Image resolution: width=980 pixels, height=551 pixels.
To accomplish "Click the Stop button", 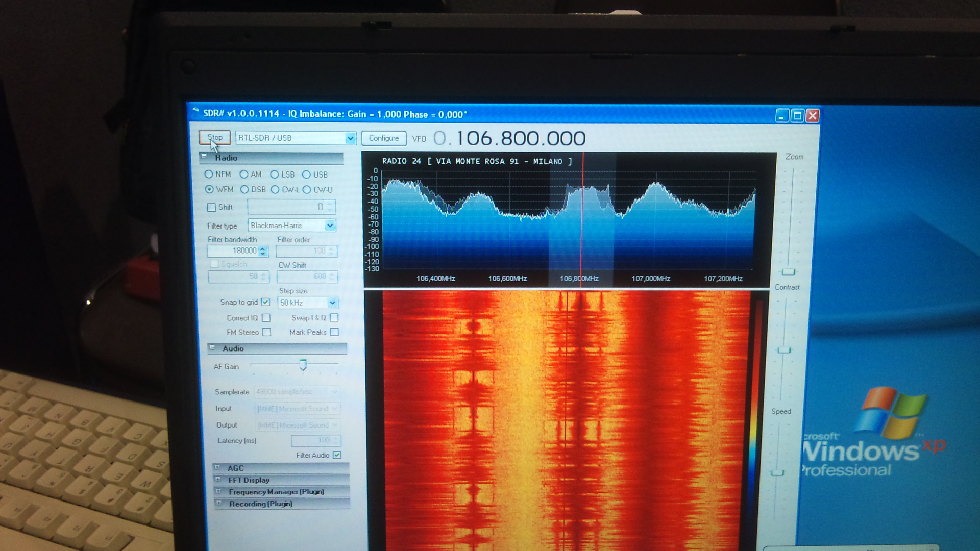I will click(x=214, y=137).
